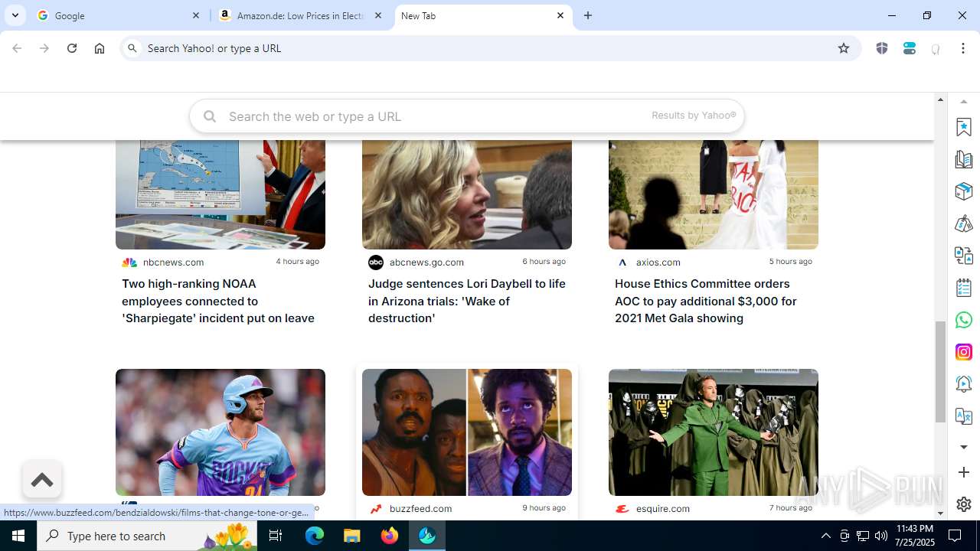Close the New Tab tab

pyautogui.click(x=560, y=15)
